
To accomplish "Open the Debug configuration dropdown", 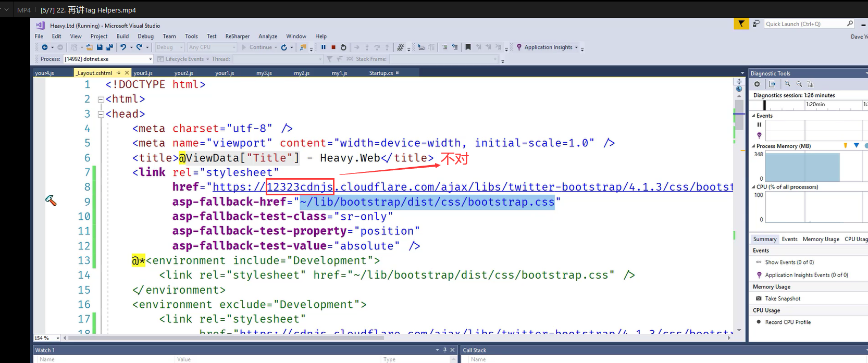I will coord(169,47).
